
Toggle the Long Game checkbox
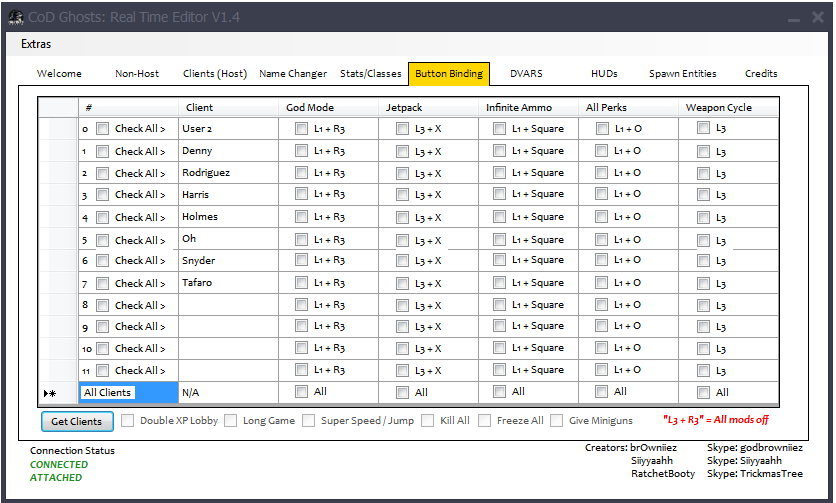230,420
